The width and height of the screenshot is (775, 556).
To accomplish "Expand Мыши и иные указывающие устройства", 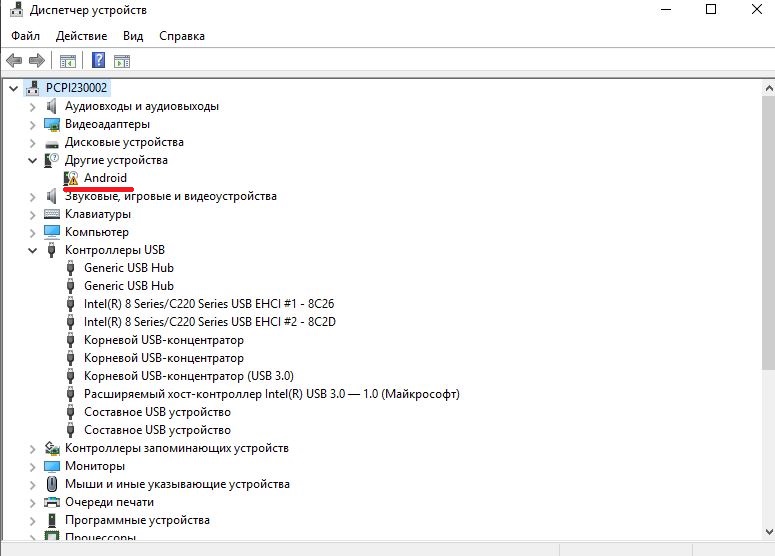I will click(33, 484).
